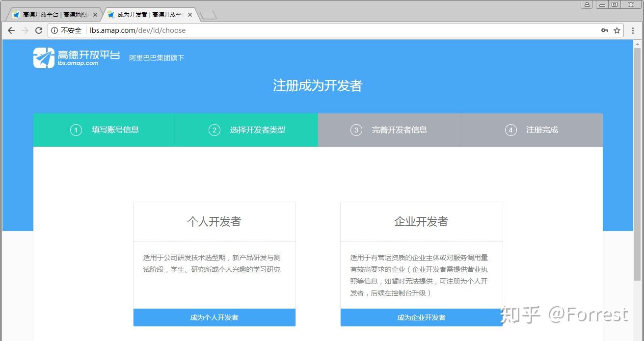Click the 企业开发者 description paragraph
This screenshot has width=644, height=341.
point(419,275)
